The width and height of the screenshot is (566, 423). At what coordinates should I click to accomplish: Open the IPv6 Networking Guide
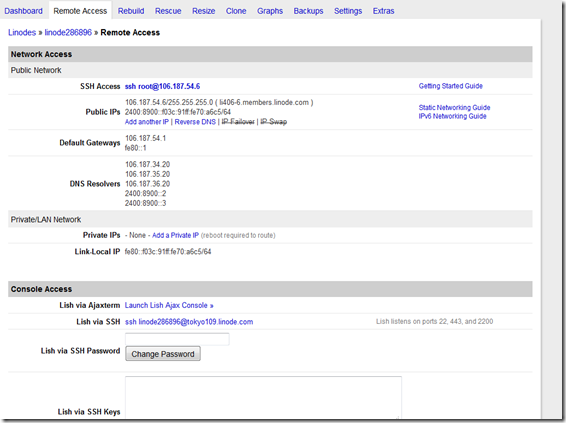pos(452,116)
